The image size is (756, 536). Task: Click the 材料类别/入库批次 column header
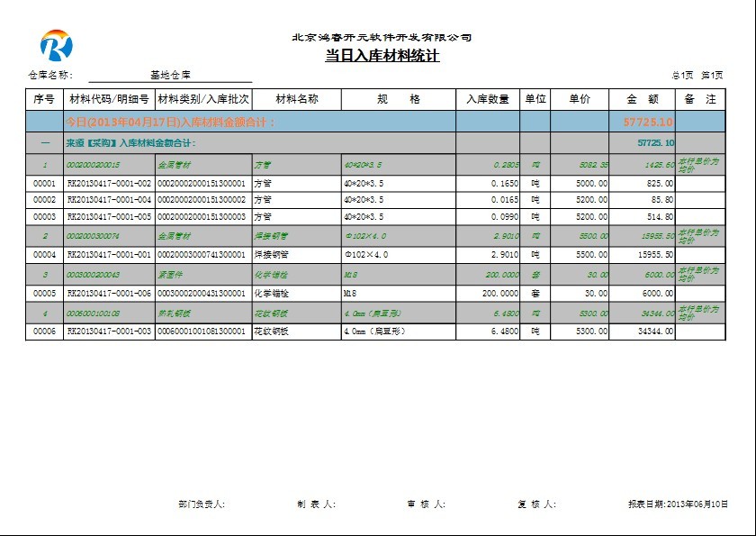[203, 99]
